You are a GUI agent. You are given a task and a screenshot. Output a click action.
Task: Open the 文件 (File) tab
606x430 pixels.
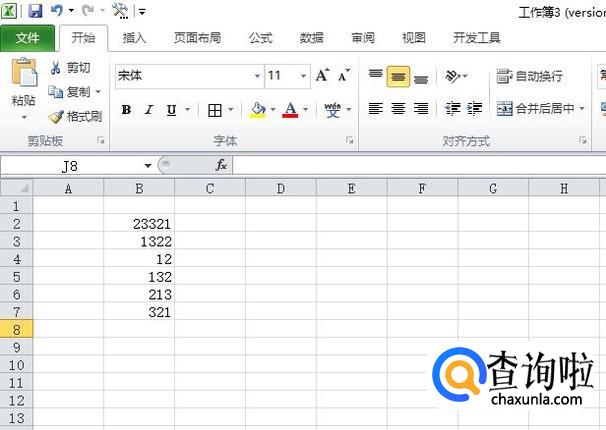(27, 38)
